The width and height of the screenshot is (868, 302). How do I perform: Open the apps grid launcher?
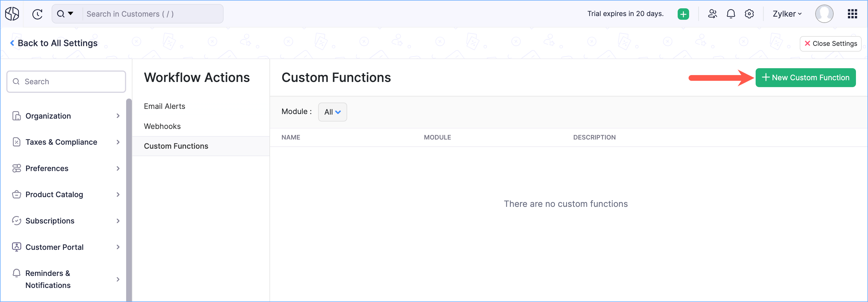pos(852,14)
